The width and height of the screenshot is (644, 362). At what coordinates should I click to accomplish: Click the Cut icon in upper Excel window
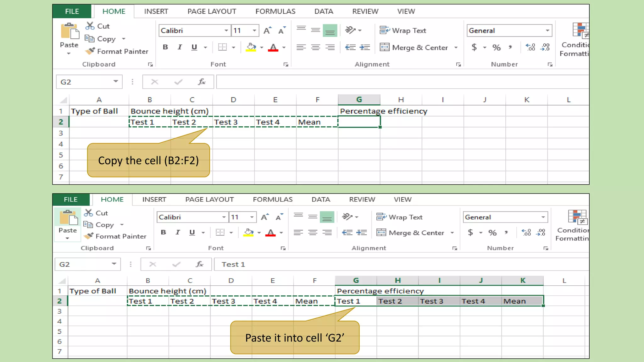[90, 26]
